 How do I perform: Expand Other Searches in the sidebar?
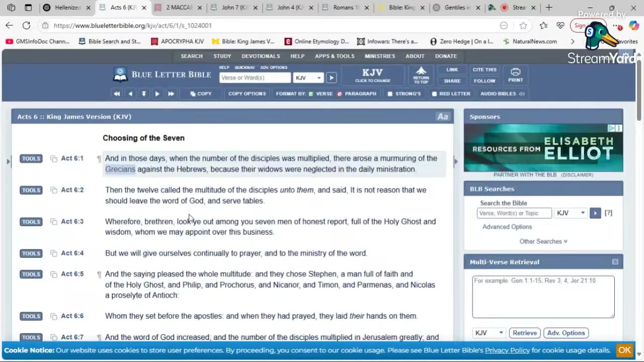tap(543, 241)
